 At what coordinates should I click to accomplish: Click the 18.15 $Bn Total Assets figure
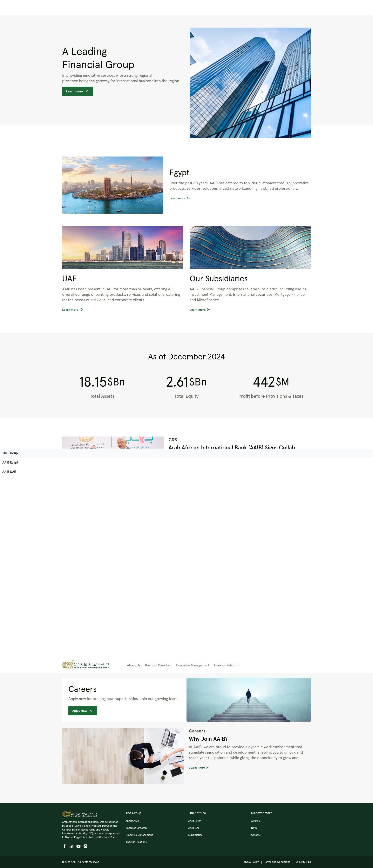tap(102, 382)
